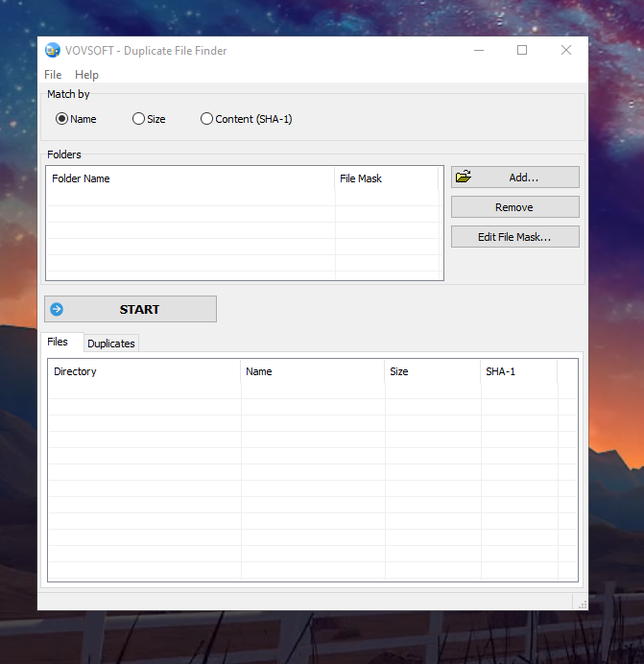This screenshot has height=664, width=644.
Task: Select the Content (SHA-1) match option
Action: coord(206,119)
